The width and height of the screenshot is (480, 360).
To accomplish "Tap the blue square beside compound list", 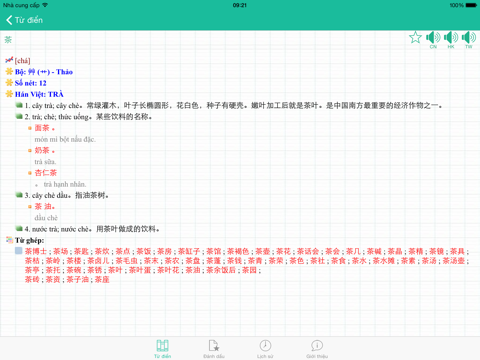I will click(19, 251).
